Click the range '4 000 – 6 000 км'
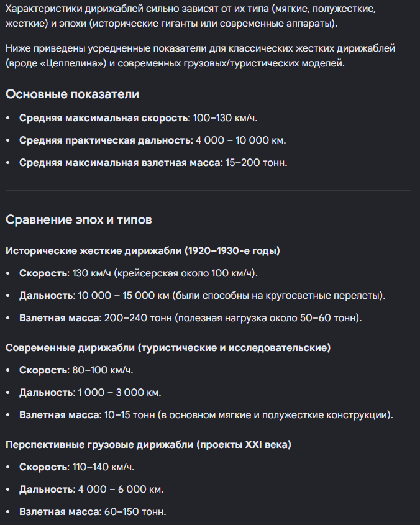This screenshot has width=420, height=525. [120, 490]
